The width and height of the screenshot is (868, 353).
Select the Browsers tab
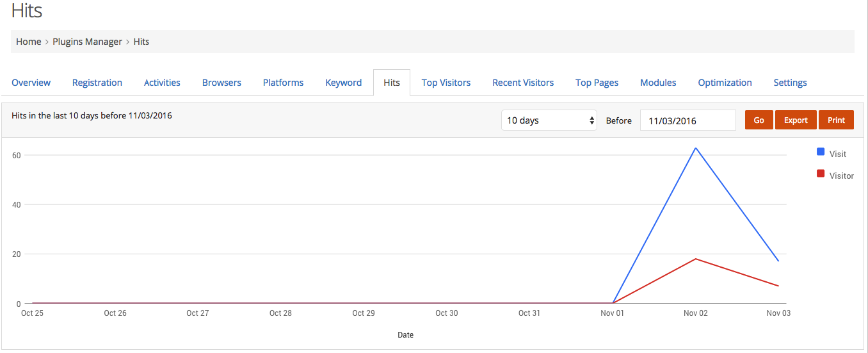point(221,83)
